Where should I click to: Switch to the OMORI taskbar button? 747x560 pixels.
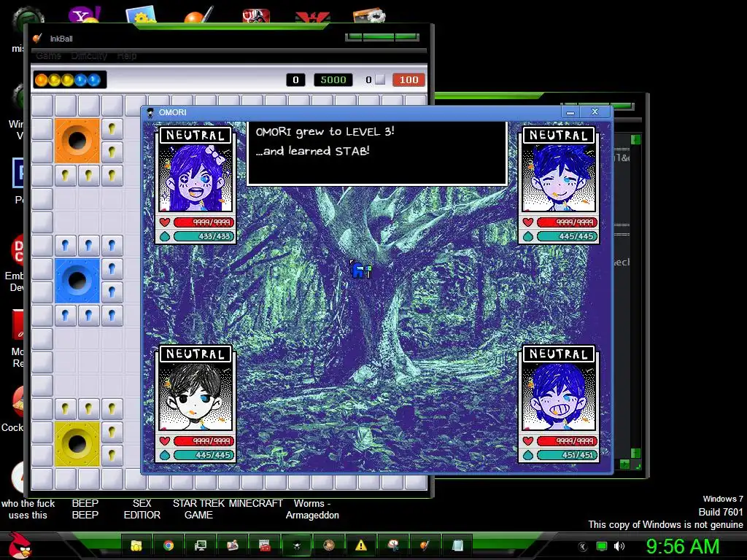(x=297, y=545)
